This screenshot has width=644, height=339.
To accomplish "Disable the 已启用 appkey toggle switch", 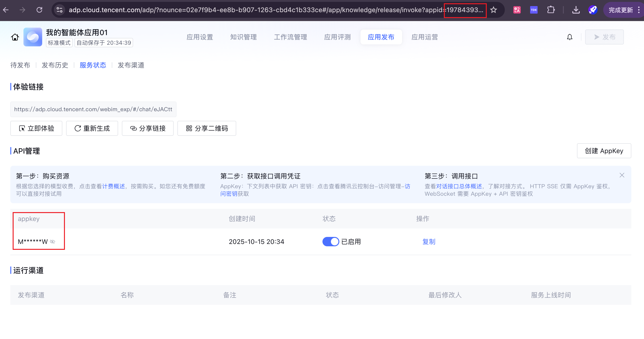I will (330, 242).
